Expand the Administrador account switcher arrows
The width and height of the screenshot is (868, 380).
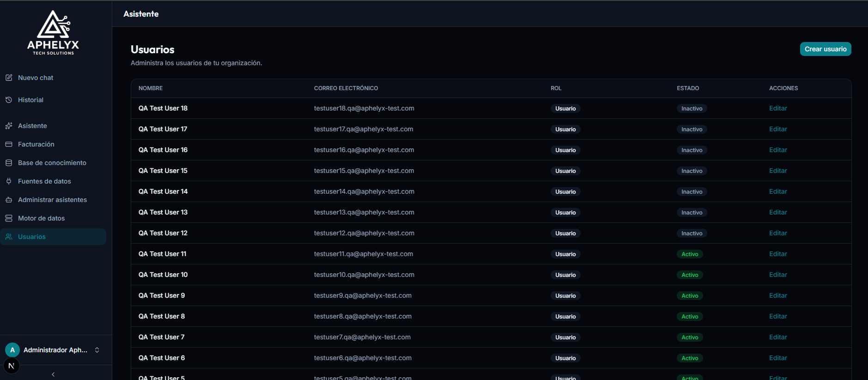97,350
